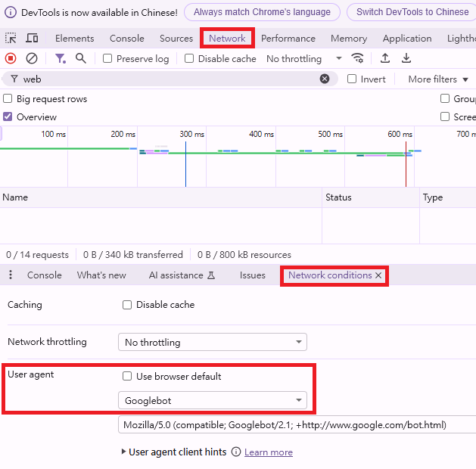
Task: Switch to the Issues drawer tab
Action: 253,275
